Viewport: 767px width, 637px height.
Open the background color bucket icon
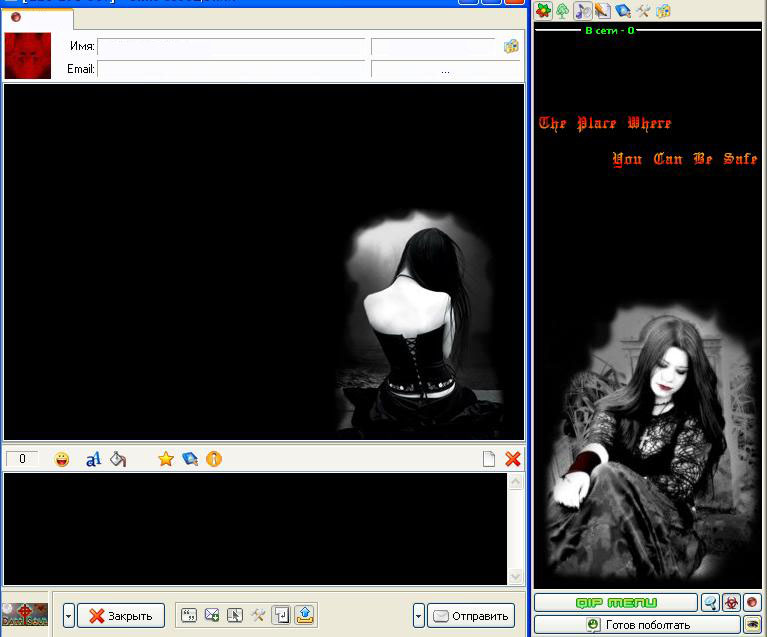point(118,459)
